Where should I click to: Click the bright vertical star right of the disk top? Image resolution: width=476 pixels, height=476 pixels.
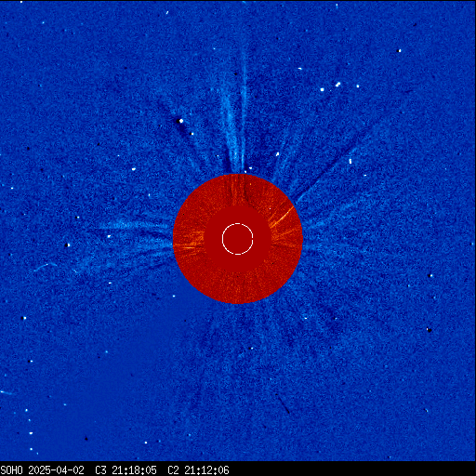point(350,161)
